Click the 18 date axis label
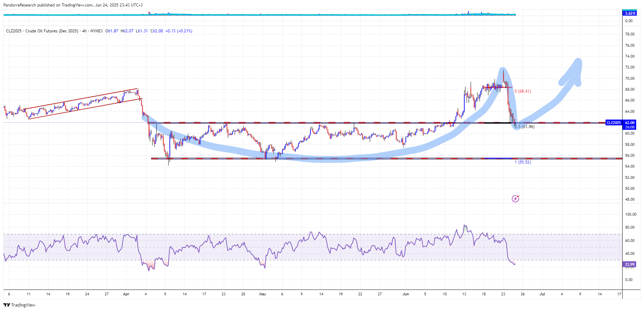Viewport: 644px width, 311px height. point(484,294)
